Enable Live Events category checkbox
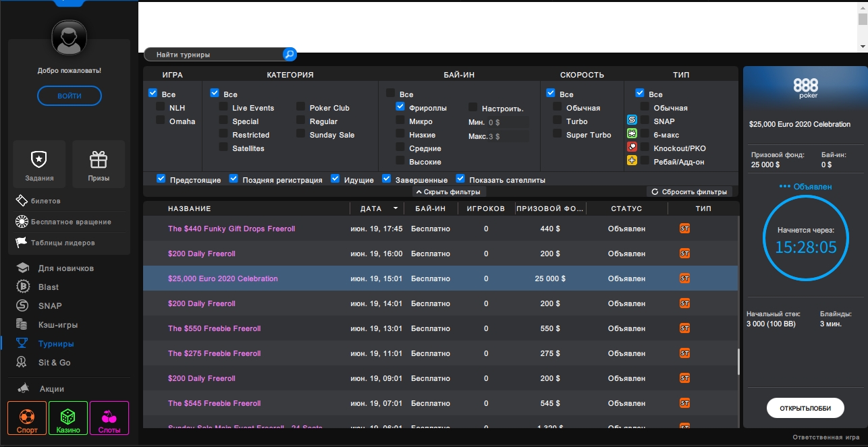 pyautogui.click(x=223, y=107)
